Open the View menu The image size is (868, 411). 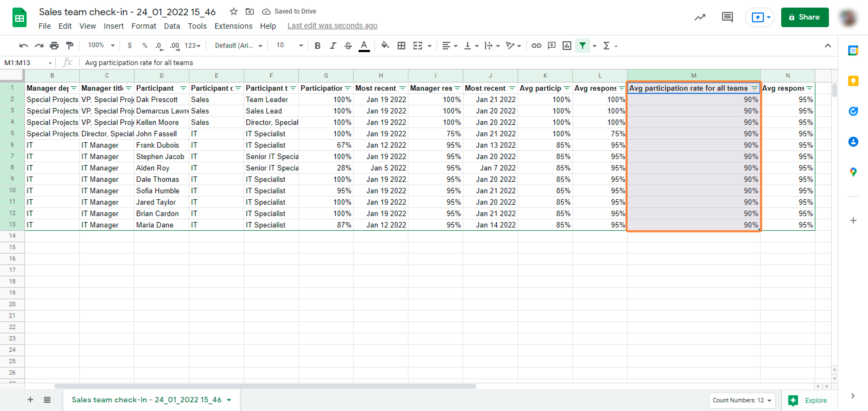pos(88,26)
